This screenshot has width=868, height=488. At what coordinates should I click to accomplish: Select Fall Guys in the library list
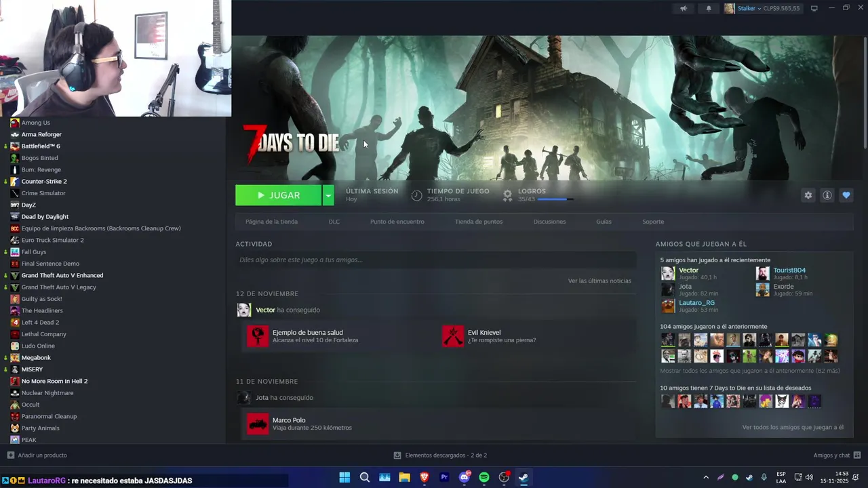pos(34,252)
